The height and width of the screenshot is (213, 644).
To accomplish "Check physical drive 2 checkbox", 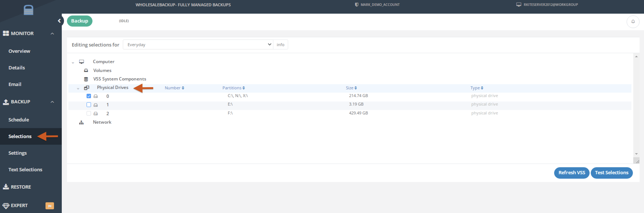I will tap(89, 113).
